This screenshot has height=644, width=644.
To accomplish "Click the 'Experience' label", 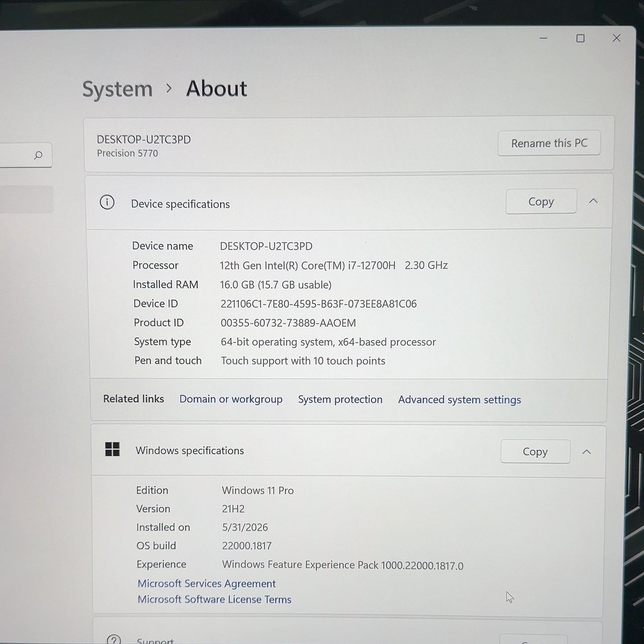I will click(x=161, y=564).
